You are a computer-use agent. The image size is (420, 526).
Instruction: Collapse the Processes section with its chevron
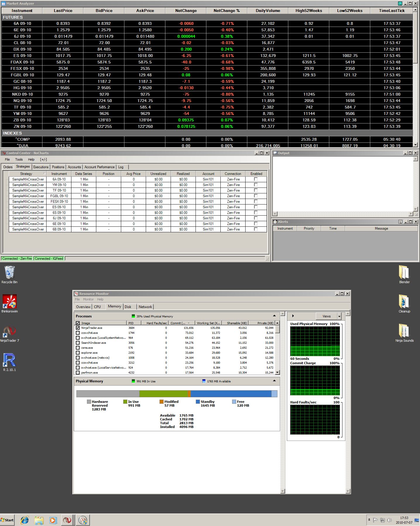(274, 316)
